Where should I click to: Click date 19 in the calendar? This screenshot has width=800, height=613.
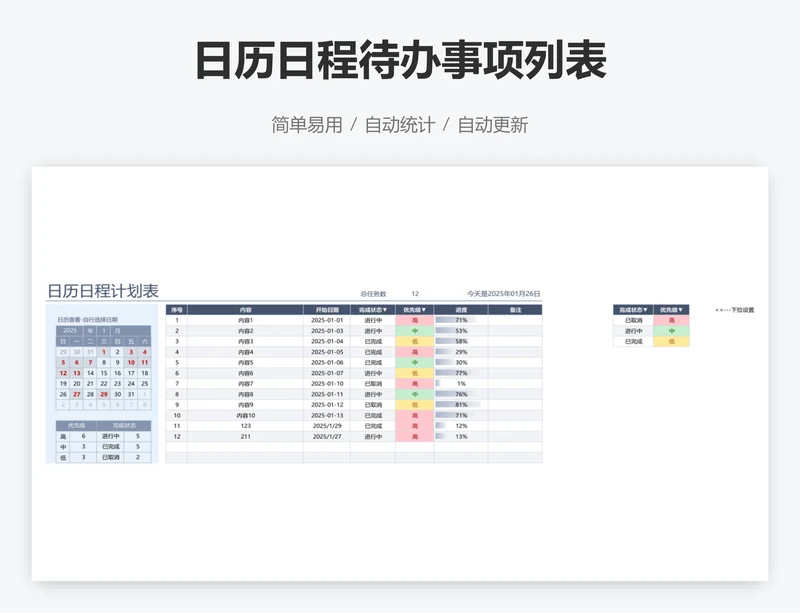64,383
